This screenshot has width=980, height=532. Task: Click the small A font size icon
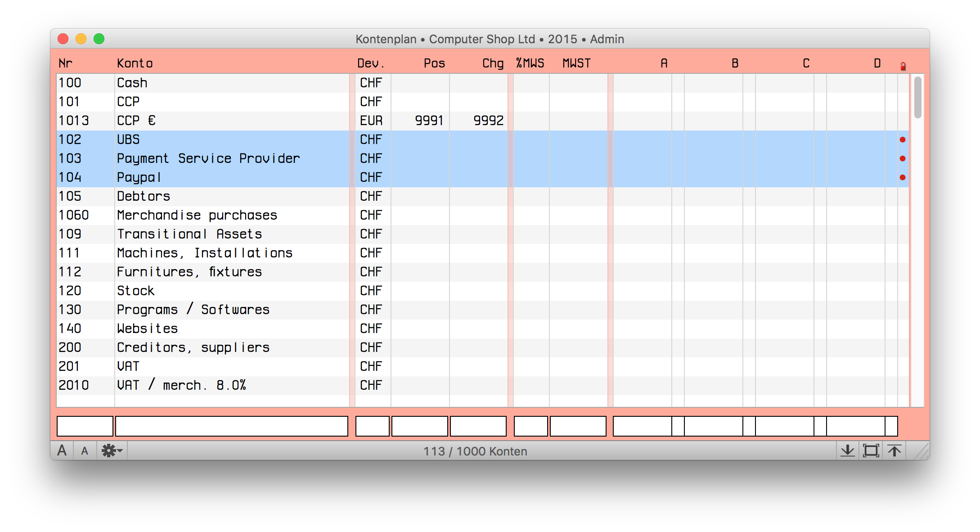tap(85, 451)
